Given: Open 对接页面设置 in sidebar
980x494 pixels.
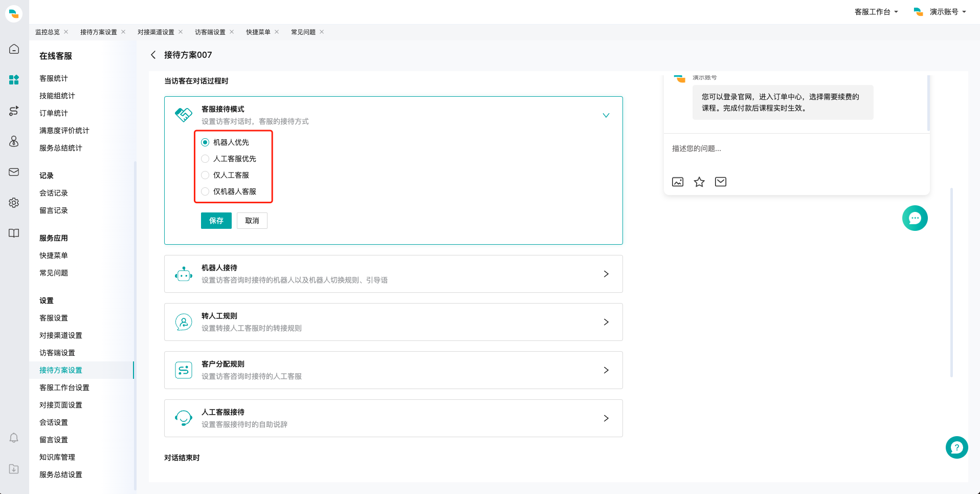Looking at the screenshot, I should [x=61, y=405].
